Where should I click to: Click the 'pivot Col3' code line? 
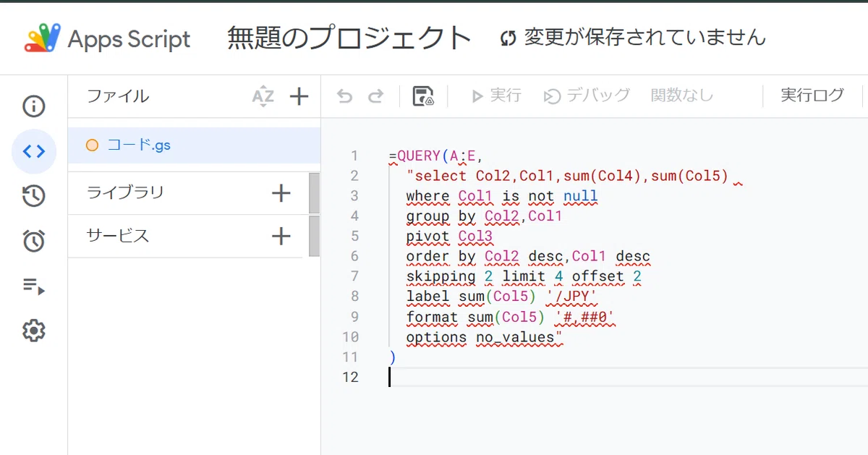click(449, 236)
